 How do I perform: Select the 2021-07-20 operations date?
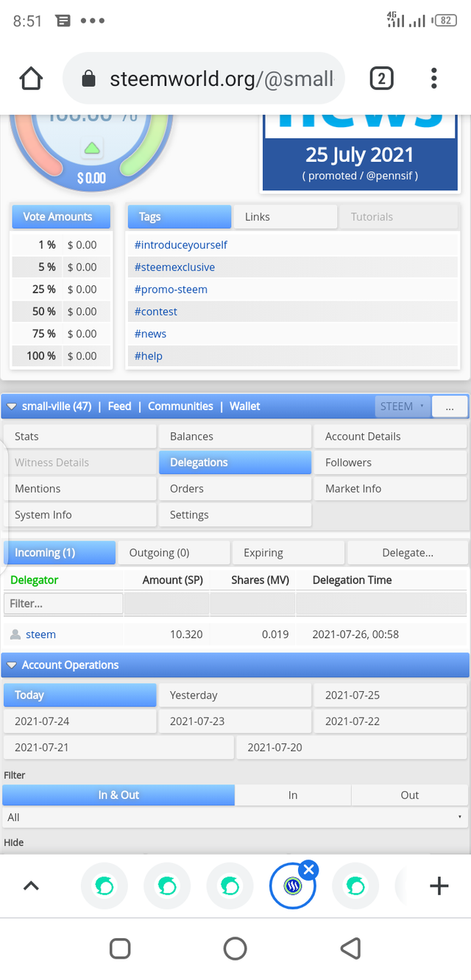[x=352, y=748]
